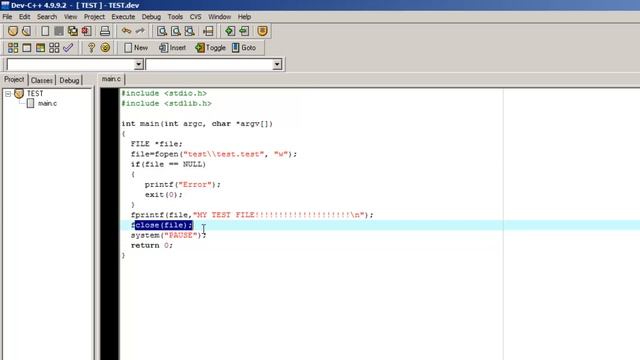The width and height of the screenshot is (640, 360).
Task: Click the Replace magnifier icon
Action: 176,31
